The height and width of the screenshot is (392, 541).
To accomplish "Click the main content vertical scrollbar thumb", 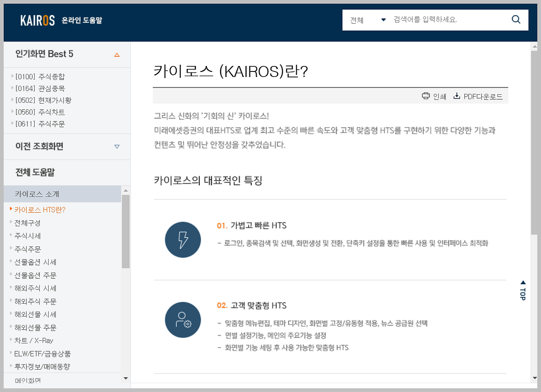I will [534, 143].
